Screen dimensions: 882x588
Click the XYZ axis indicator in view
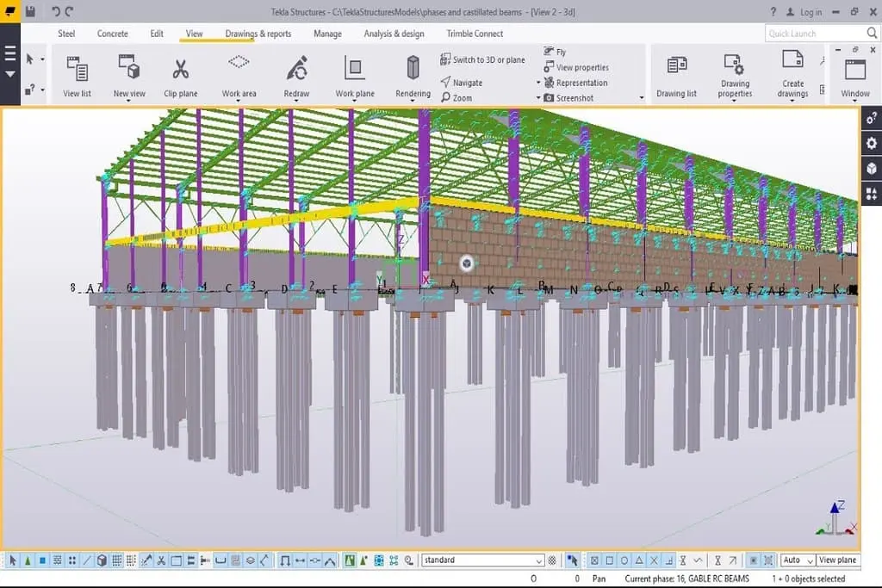(x=836, y=518)
